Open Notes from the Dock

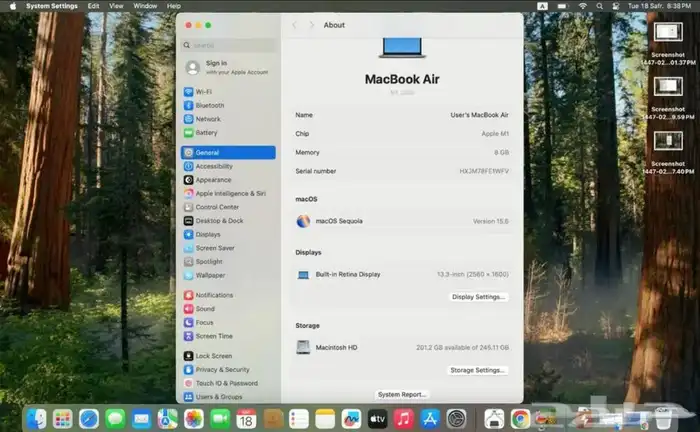325,419
